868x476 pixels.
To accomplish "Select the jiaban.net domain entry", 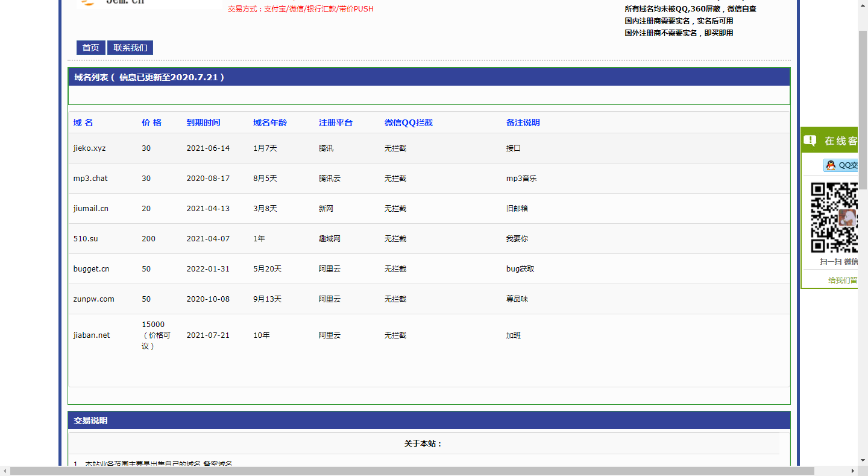I will click(92, 335).
